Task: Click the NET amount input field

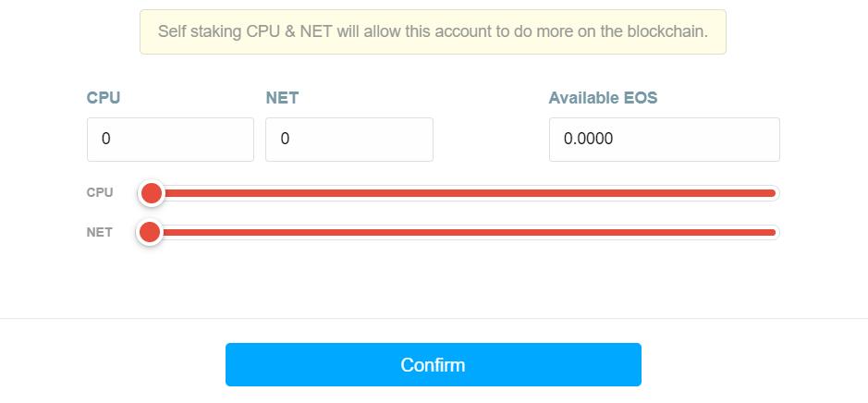Action: tap(348, 140)
